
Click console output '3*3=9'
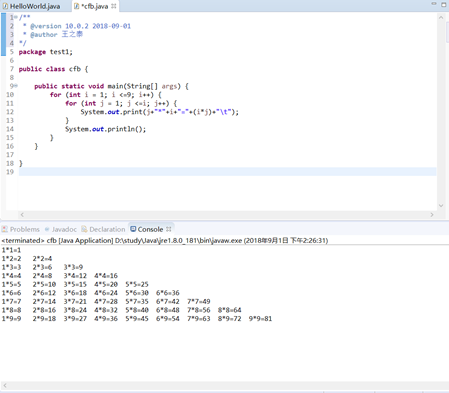click(73, 267)
